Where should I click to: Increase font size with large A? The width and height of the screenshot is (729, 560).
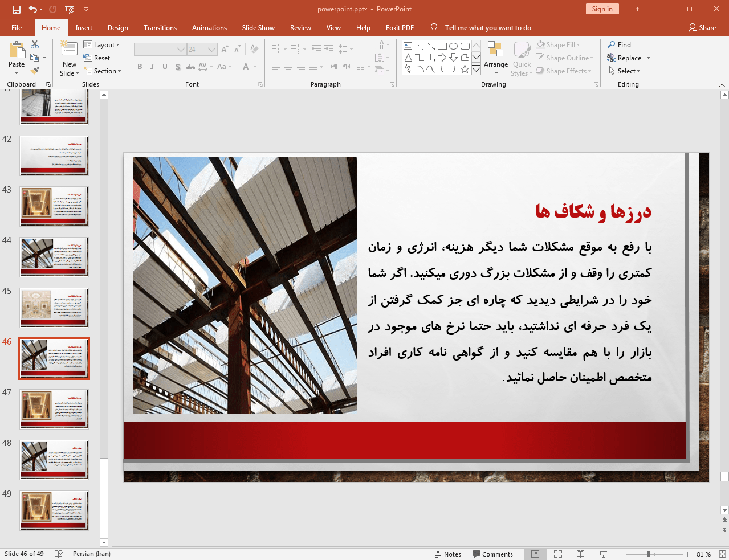click(225, 50)
